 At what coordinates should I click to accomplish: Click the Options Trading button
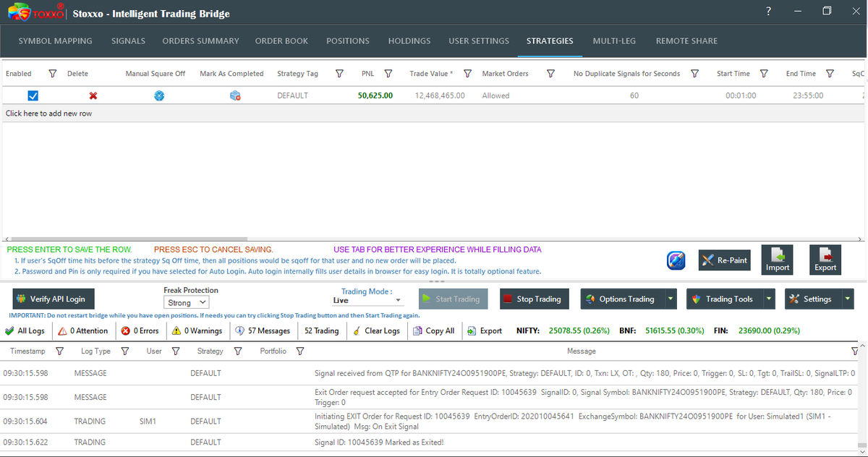pos(622,299)
